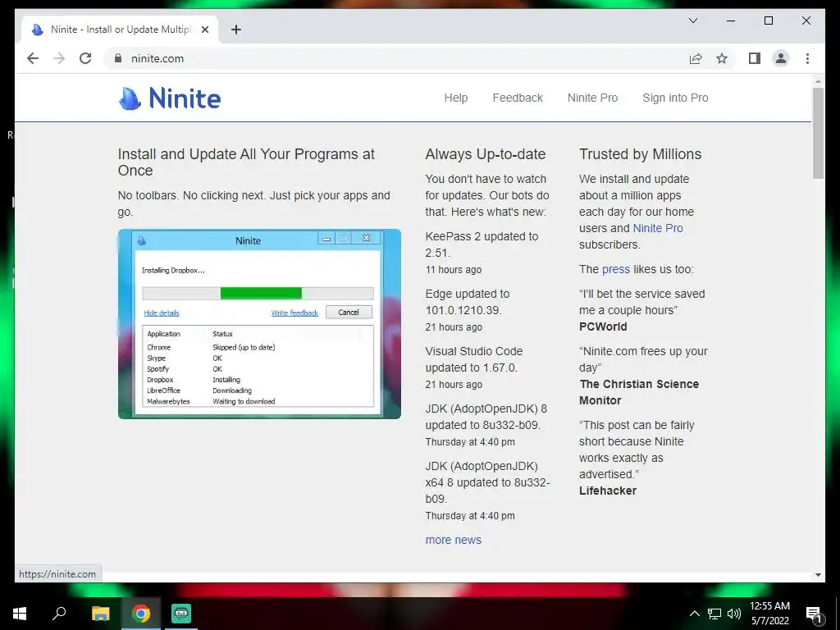Click the browser forward arrow

(x=59, y=58)
